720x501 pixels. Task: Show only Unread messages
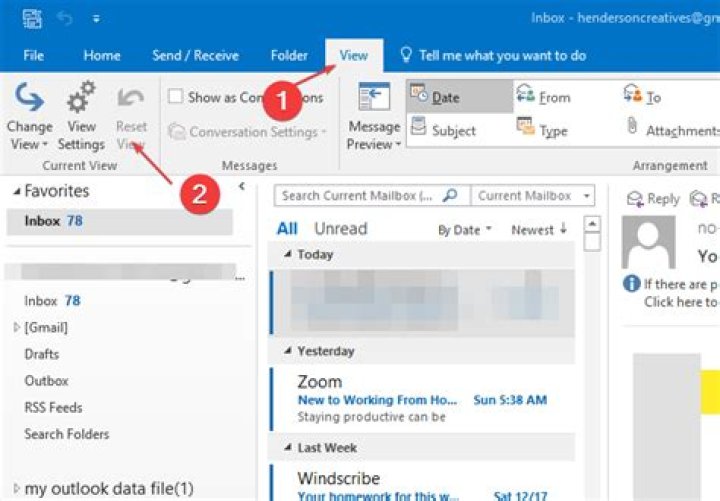tap(340, 229)
